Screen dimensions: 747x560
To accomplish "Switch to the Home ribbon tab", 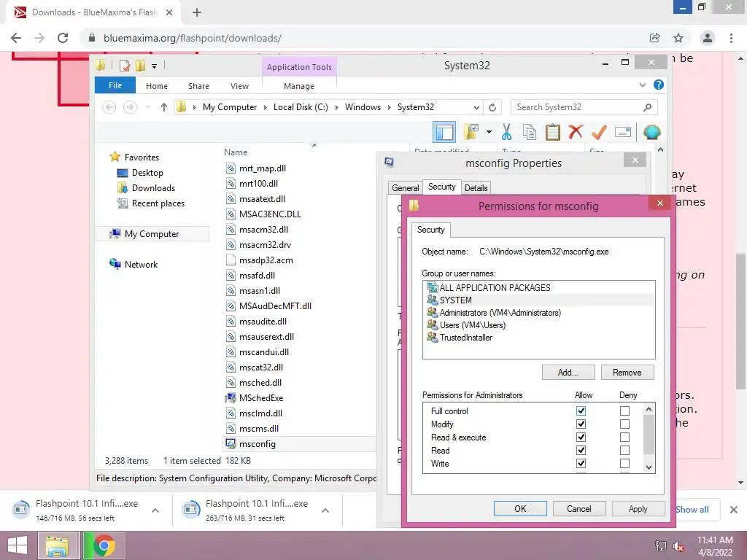I will click(157, 86).
